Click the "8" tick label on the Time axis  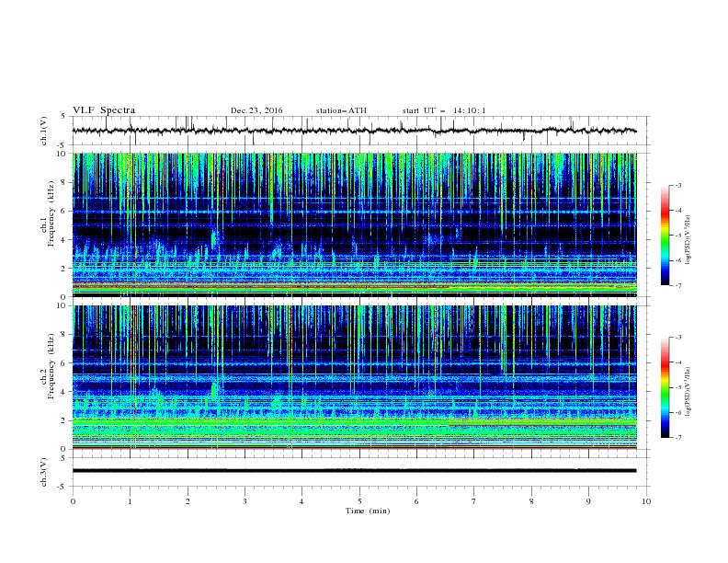(531, 501)
